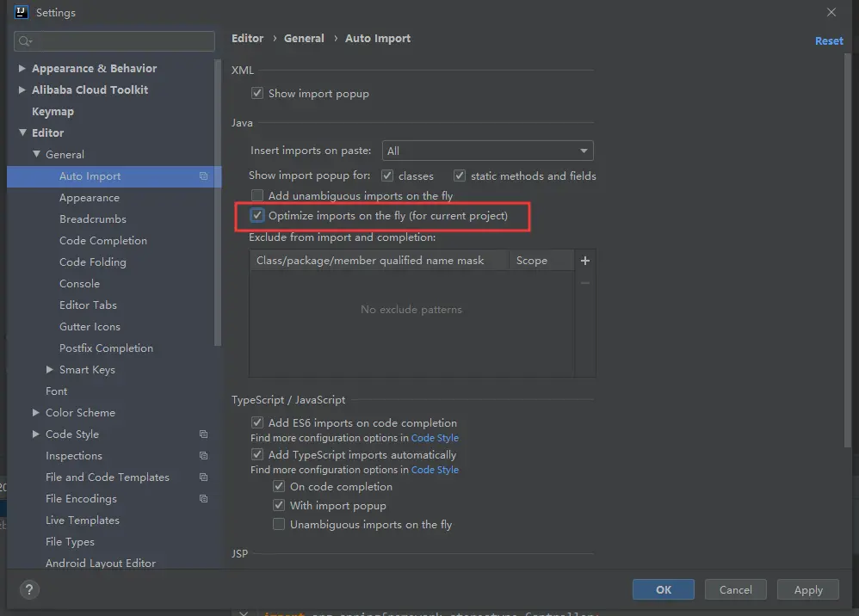This screenshot has height=616, width=859.
Task: Click the IntelliJ logo in title bar
Action: pos(22,12)
